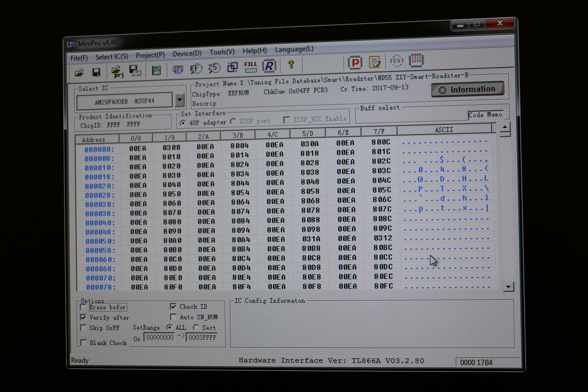Click the 3/B column header
This screenshot has width=588, height=392.
point(238,136)
